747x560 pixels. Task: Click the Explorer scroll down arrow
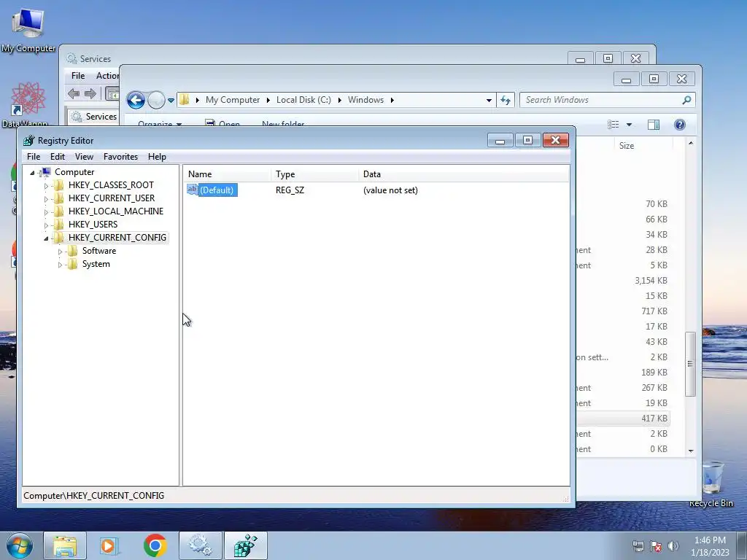point(691,451)
